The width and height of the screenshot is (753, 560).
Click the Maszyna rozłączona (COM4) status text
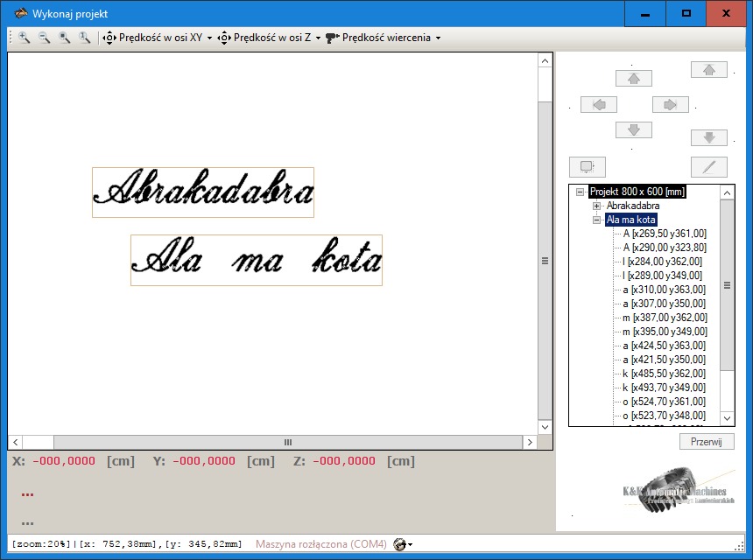[x=320, y=544]
